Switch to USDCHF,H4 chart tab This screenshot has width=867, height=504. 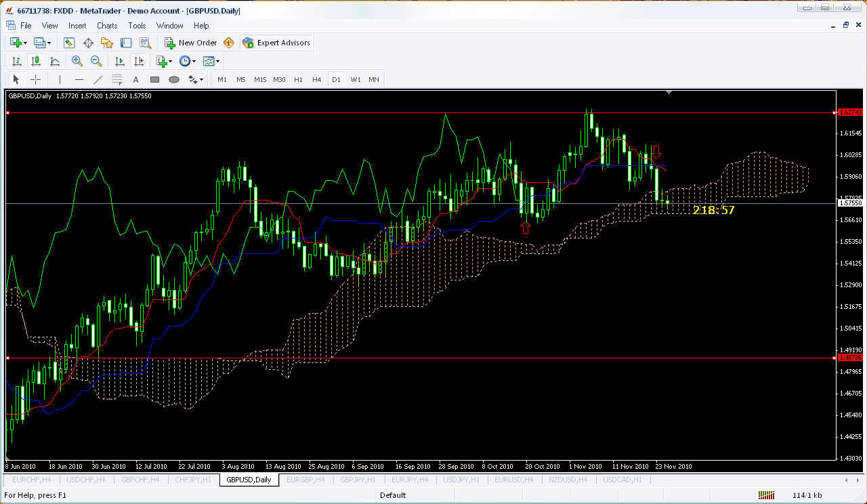(x=85, y=480)
